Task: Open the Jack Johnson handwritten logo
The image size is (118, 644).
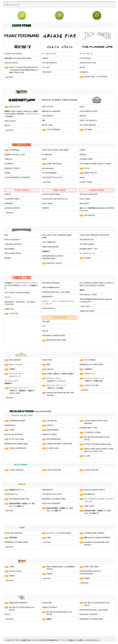Action: pos(97,36)
